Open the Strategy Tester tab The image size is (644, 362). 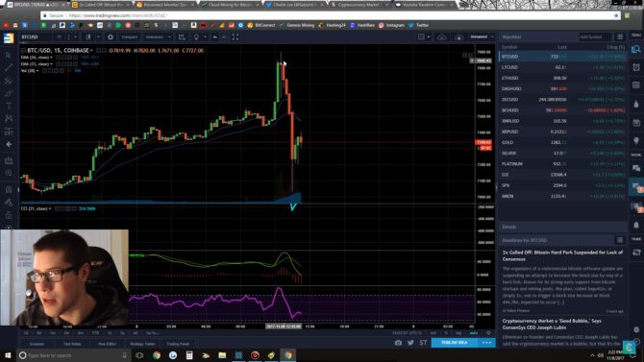[142, 344]
